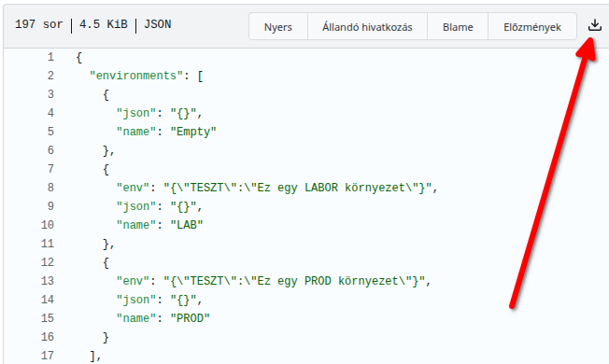The height and width of the screenshot is (364, 609).
Task: Click the download file icon
Action: click(595, 25)
